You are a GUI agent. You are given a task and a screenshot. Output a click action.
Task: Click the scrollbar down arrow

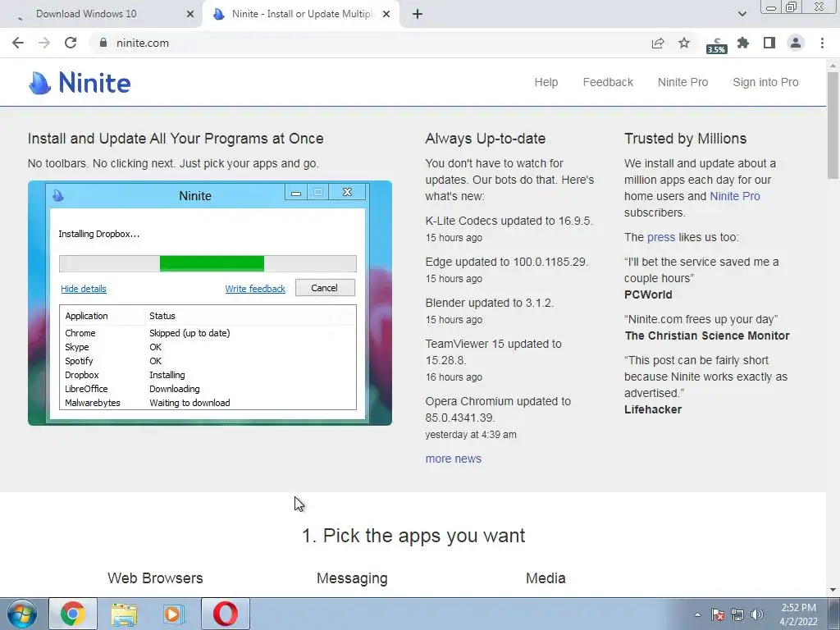(x=833, y=590)
